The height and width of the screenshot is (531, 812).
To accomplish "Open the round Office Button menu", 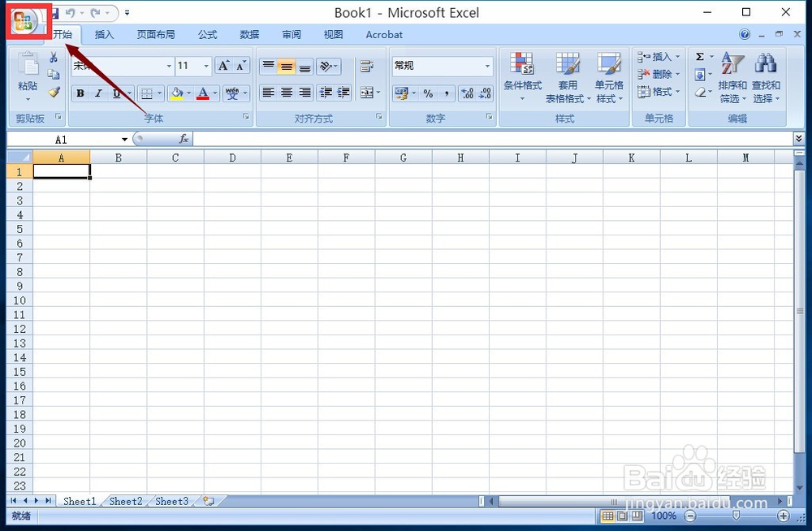I will [24, 21].
